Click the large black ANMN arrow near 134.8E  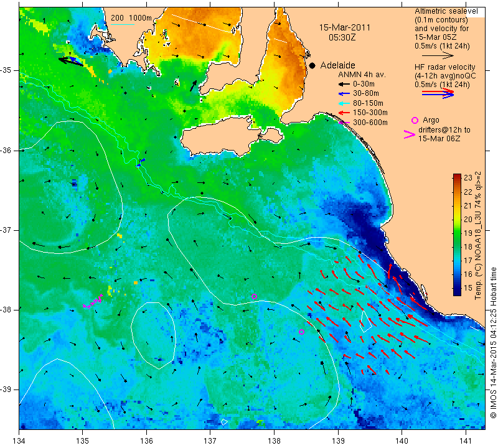coord(71,62)
